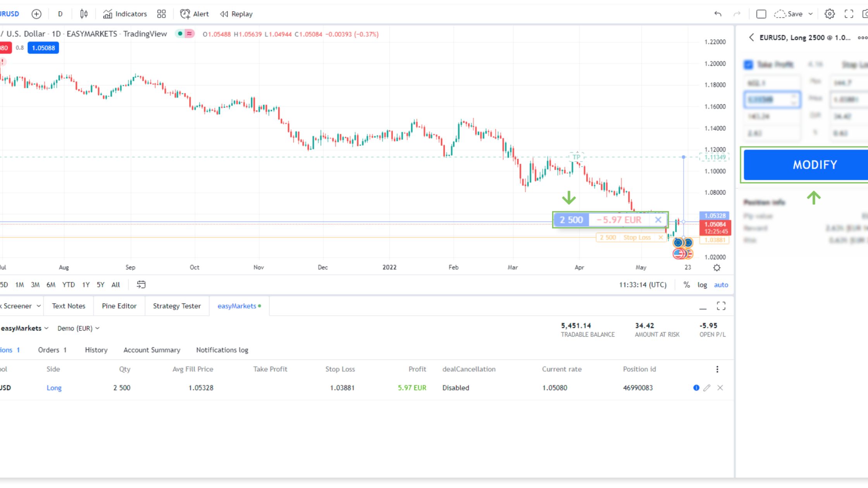This screenshot has height=488, width=868.
Task: Open the 11:33:14 (UTC) timezone menu
Action: 642,285
